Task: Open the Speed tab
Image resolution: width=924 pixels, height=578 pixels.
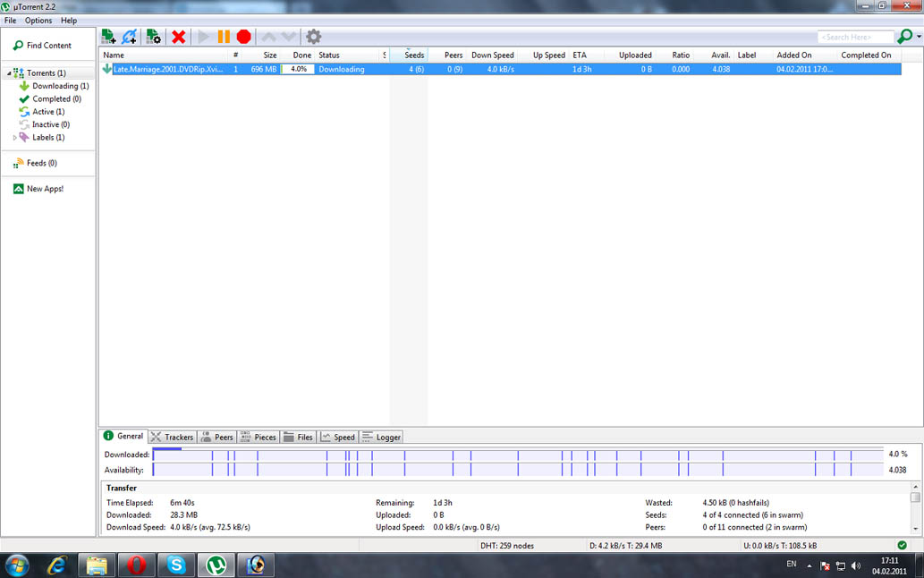Action: [338, 437]
